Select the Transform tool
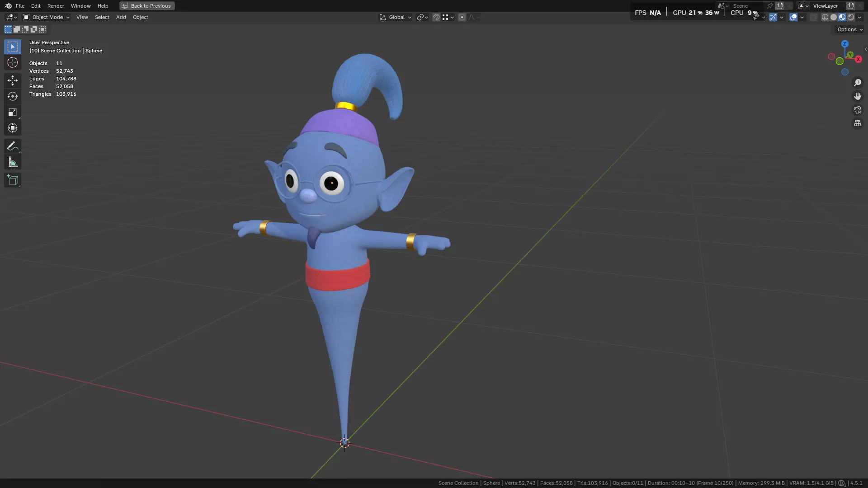Image resolution: width=868 pixels, height=488 pixels. point(13,128)
